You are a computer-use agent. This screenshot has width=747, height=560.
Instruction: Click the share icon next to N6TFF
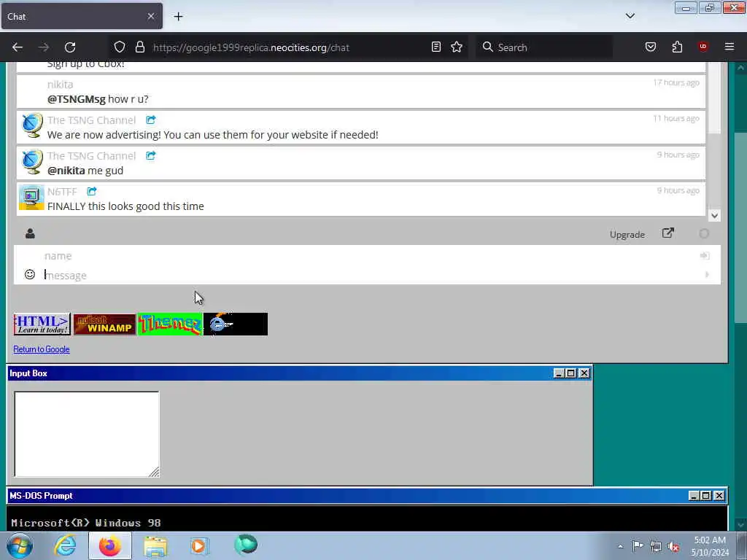(91, 192)
